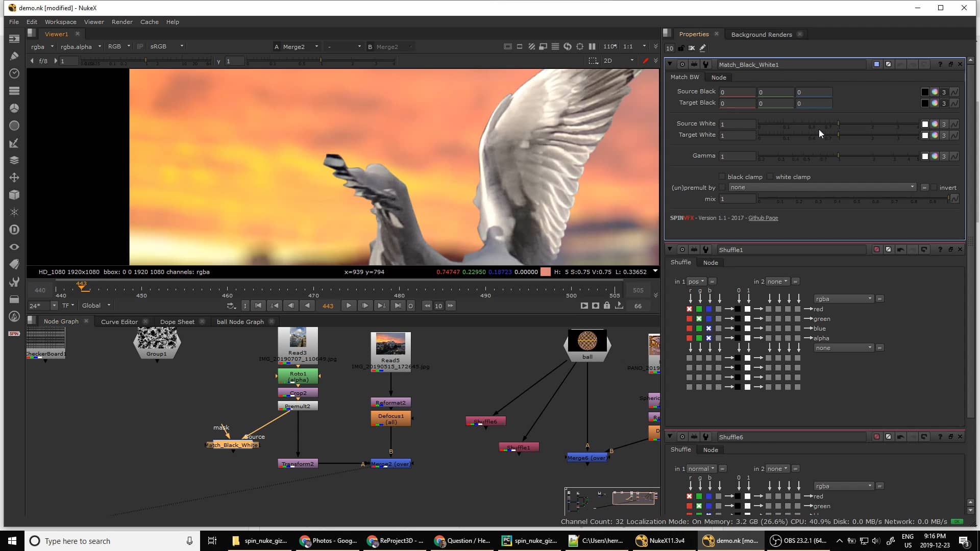The height and width of the screenshot is (551, 980).
Task: Open the Transform nodes menu (move arrows icon)
Action: (x=14, y=177)
